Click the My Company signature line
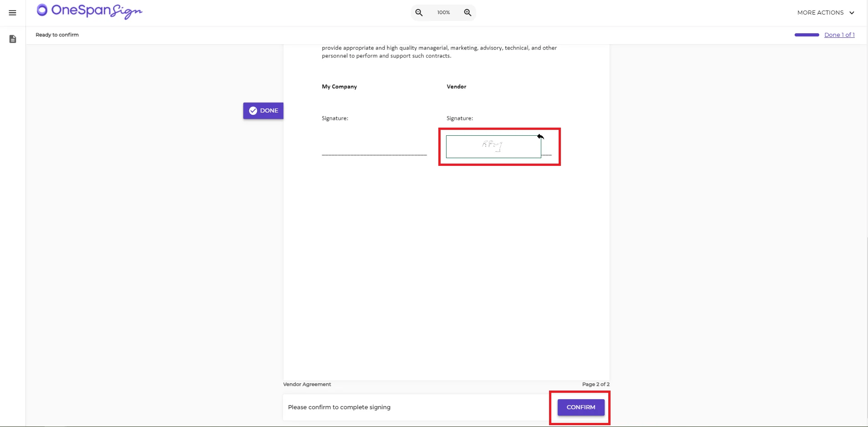Image resolution: width=868 pixels, height=427 pixels. tap(374, 155)
